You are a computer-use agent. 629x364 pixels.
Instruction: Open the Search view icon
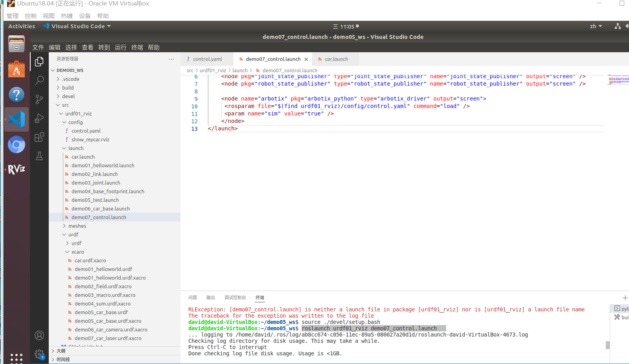point(39,80)
